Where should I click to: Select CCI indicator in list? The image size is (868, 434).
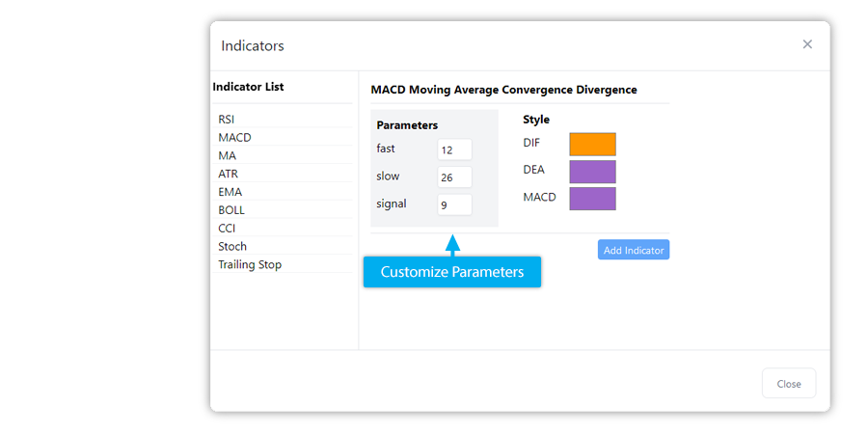(x=227, y=229)
